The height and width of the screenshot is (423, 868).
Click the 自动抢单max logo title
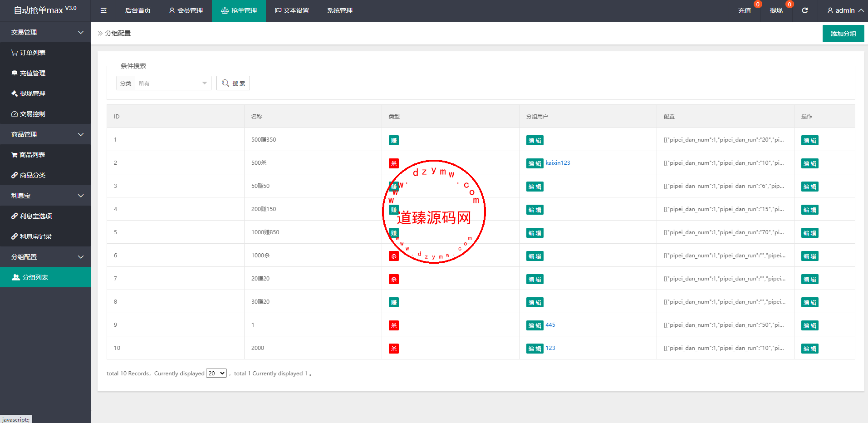(x=45, y=10)
